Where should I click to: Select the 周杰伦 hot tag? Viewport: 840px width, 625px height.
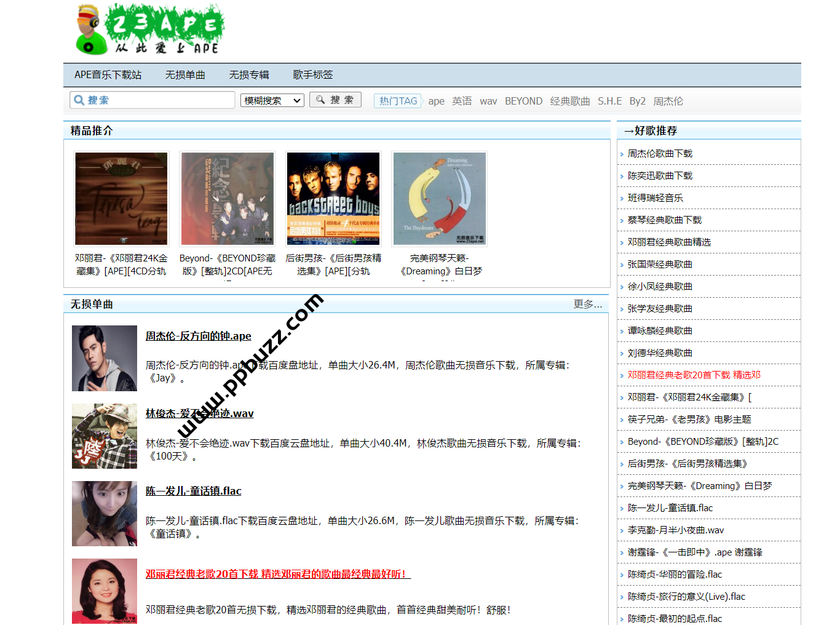668,101
